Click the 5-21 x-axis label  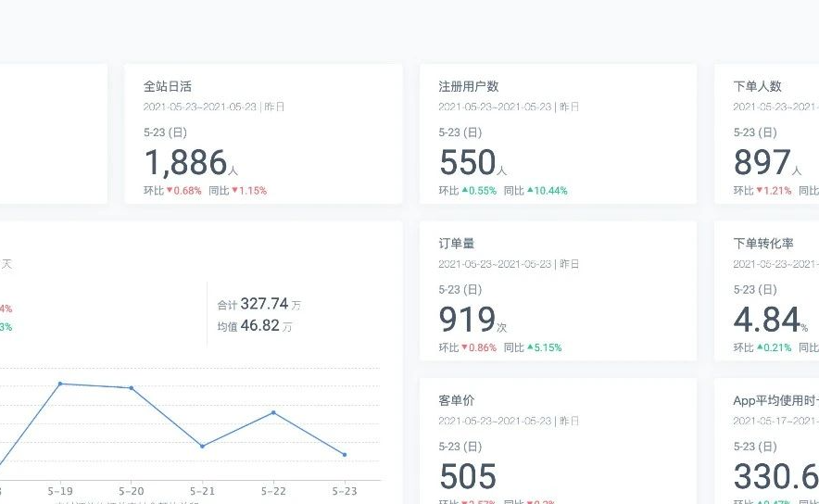[x=202, y=491]
